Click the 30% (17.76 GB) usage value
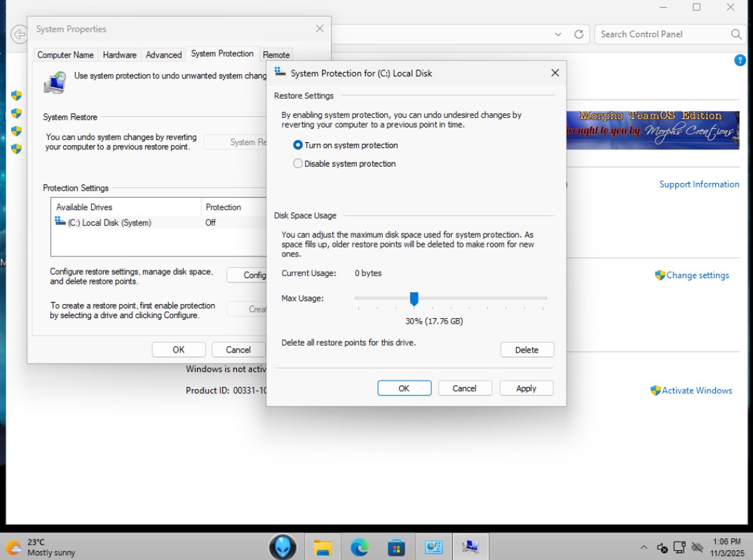This screenshot has width=753, height=560. 434,321
